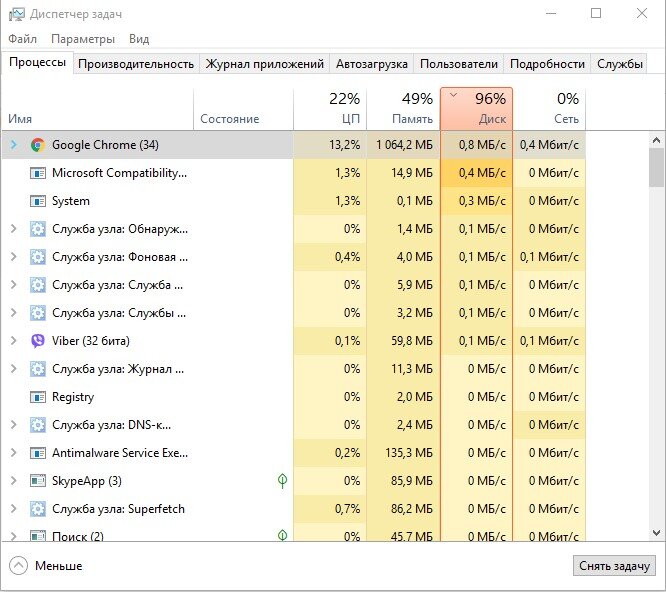
Task: Click Viber memory value 59,8 МБ
Action: pos(412,341)
